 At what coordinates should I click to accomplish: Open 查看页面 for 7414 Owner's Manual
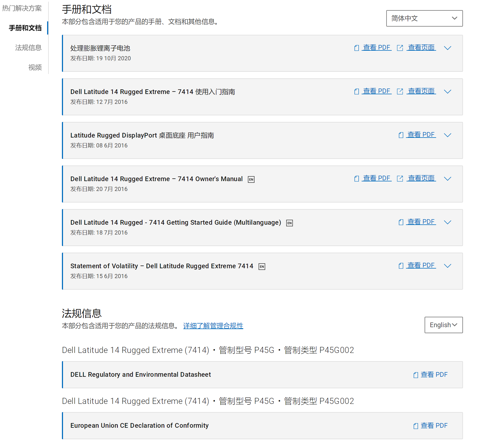point(421,178)
